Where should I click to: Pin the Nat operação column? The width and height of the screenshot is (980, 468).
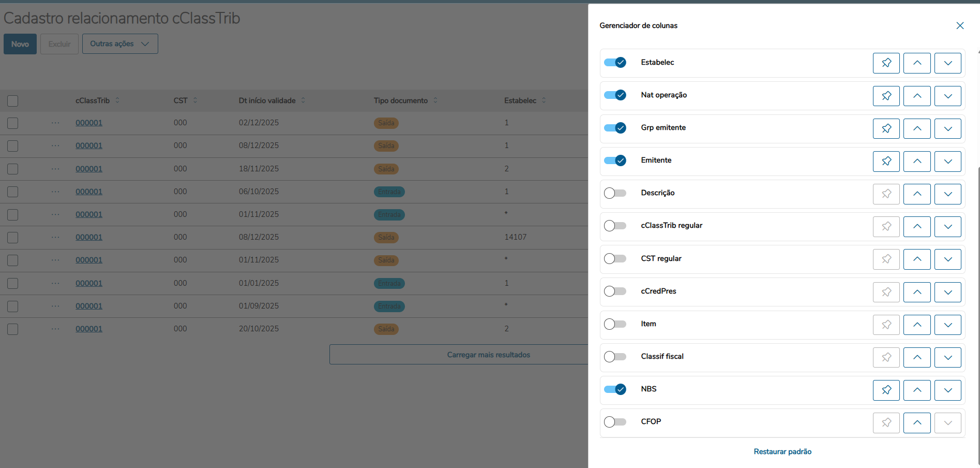pos(886,96)
